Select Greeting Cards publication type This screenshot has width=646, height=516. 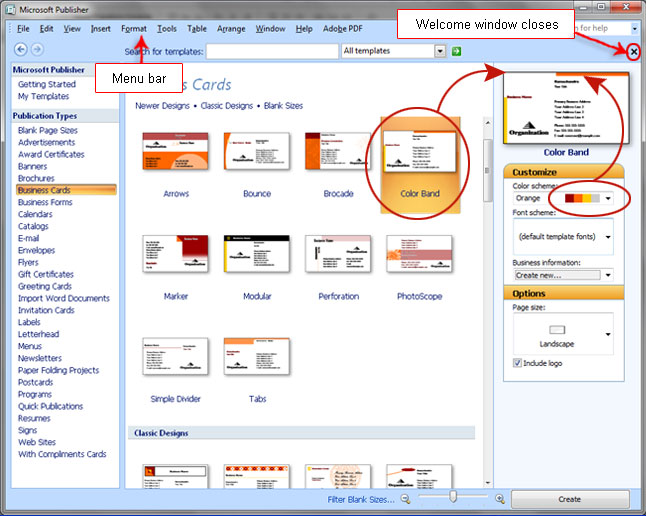[x=44, y=286]
